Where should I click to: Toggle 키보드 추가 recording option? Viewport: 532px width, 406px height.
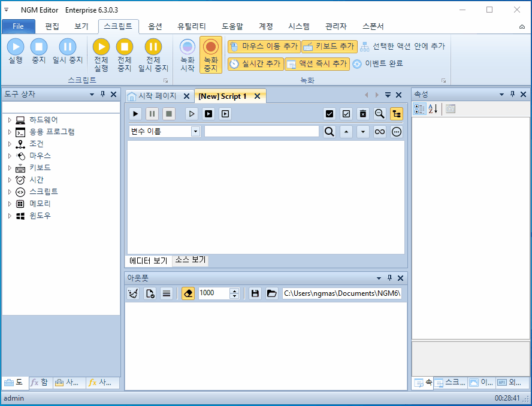330,47
